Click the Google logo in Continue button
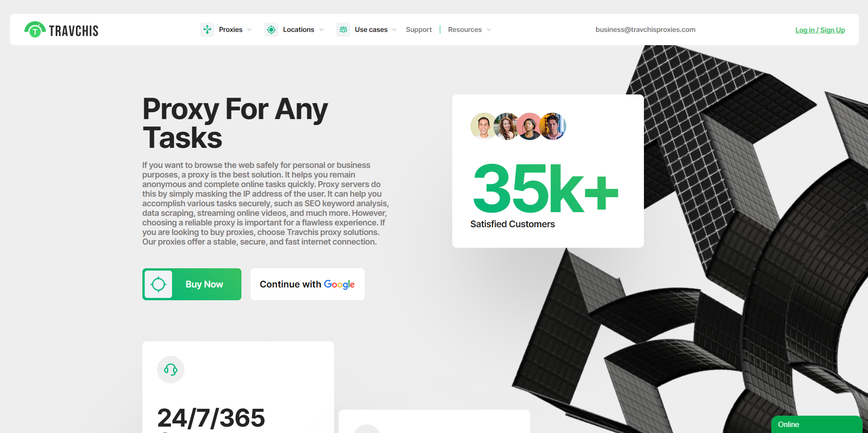 (x=339, y=285)
